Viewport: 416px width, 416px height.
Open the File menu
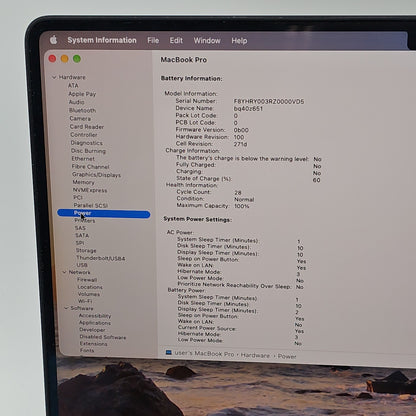[x=153, y=41]
